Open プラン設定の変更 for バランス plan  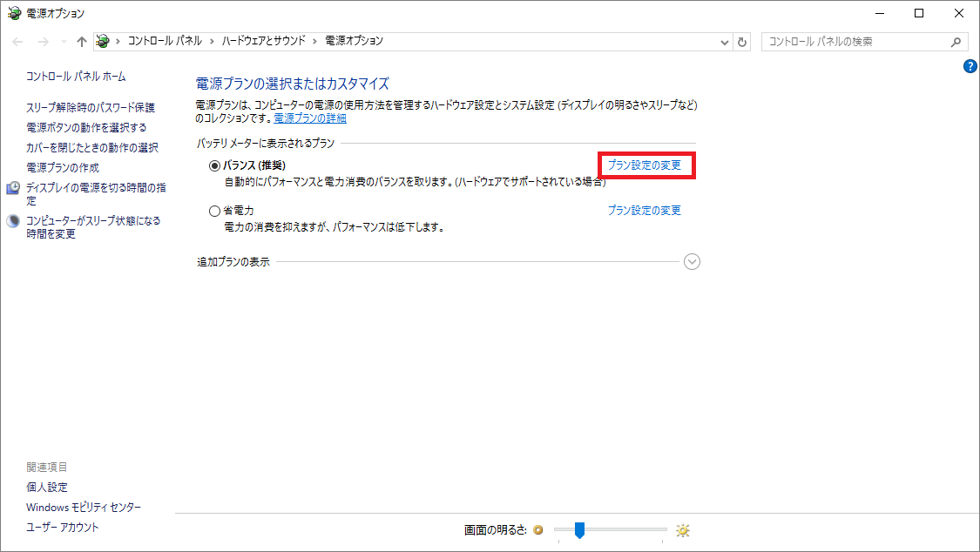[x=644, y=165]
